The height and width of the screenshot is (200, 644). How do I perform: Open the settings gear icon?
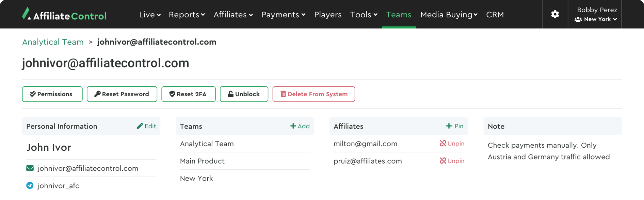tap(555, 14)
